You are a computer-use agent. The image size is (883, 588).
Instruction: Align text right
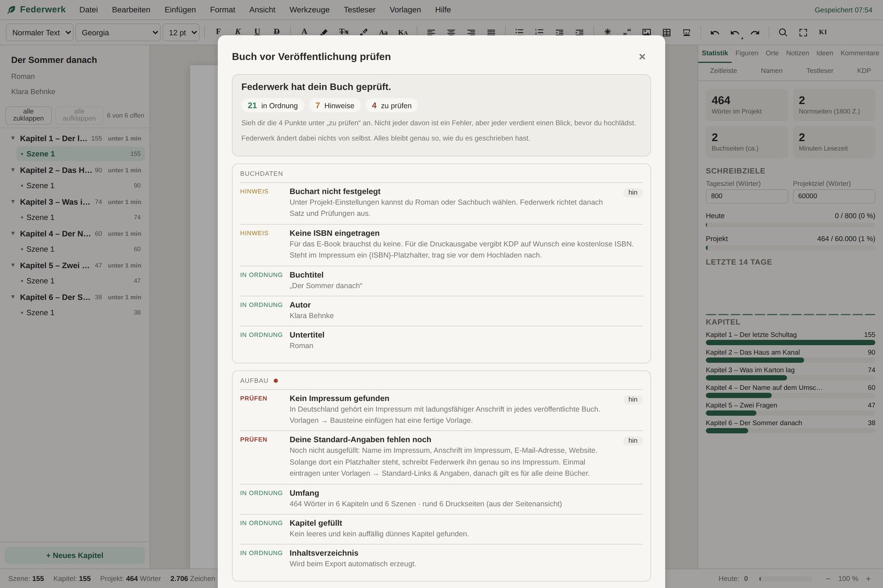pos(471,32)
